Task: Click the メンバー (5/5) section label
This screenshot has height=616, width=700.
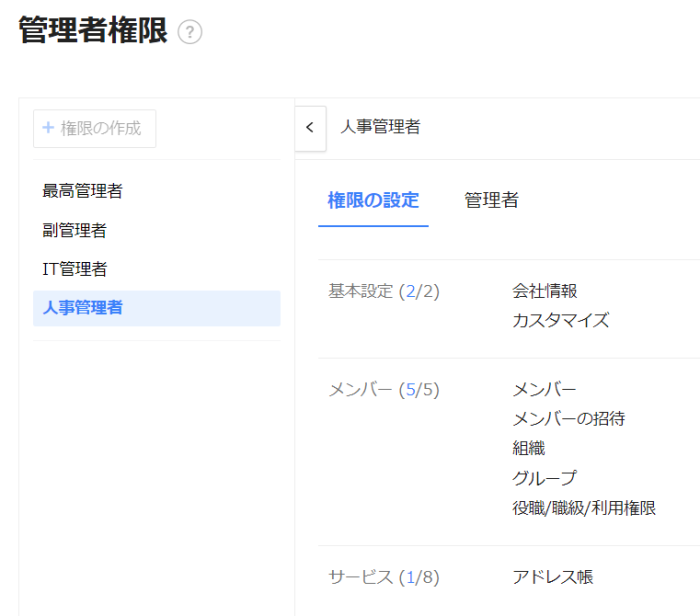Action: tap(384, 390)
